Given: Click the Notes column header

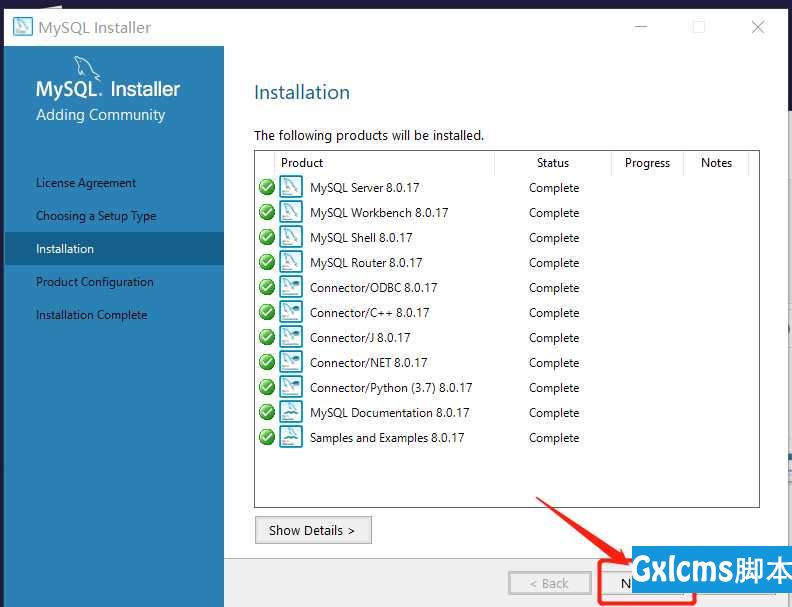Looking at the screenshot, I should point(716,163).
